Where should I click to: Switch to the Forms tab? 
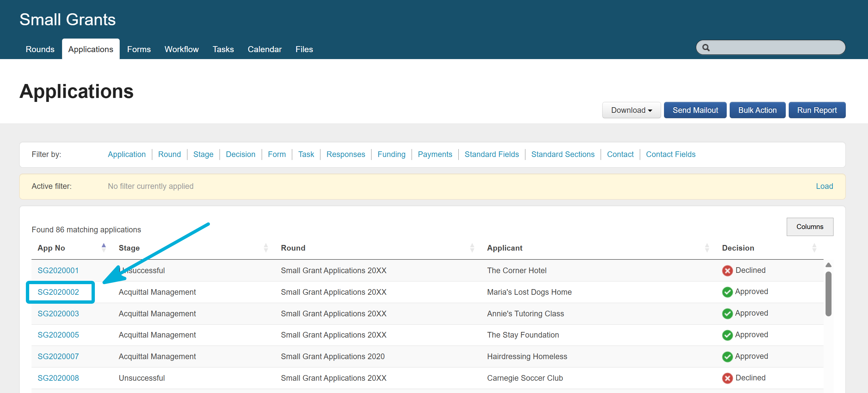click(x=139, y=49)
